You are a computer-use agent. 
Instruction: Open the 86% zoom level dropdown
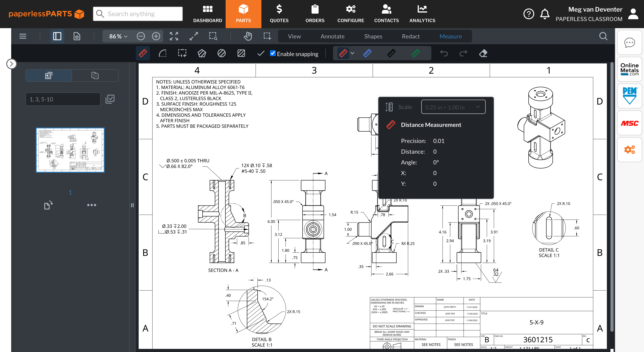tap(118, 36)
